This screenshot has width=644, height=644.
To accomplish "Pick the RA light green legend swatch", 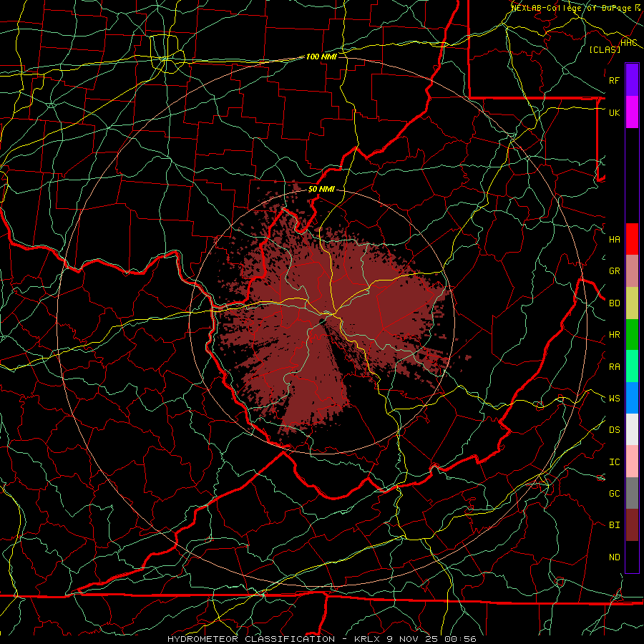I will point(632,366).
